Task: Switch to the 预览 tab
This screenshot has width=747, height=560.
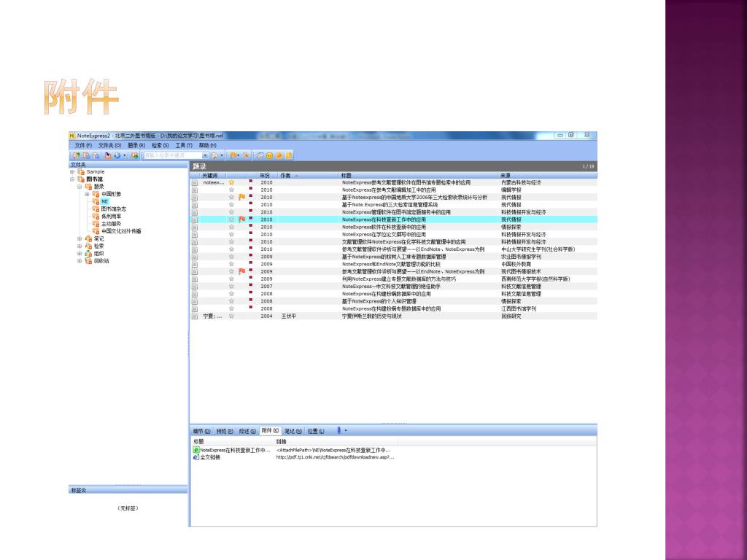Action: click(x=225, y=431)
